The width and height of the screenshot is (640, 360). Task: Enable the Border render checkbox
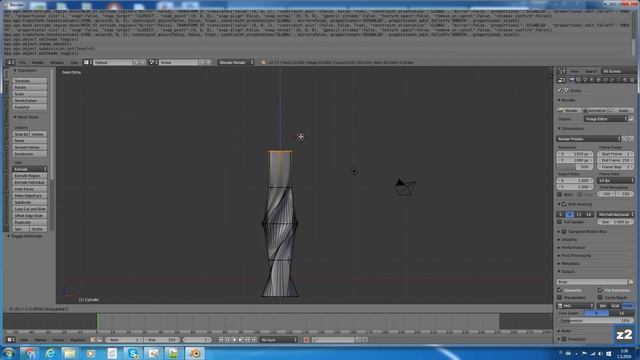560,195
